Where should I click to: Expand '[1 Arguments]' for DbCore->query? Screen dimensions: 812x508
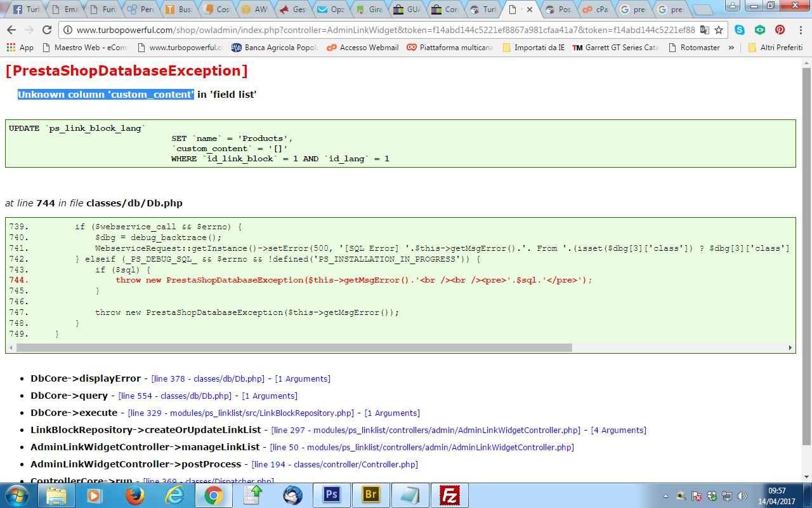click(270, 396)
